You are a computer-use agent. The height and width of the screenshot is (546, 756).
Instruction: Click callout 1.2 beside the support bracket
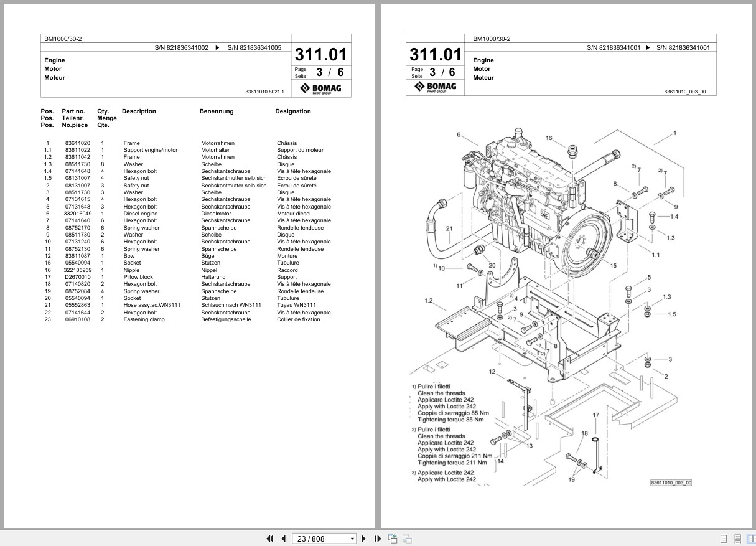point(429,301)
